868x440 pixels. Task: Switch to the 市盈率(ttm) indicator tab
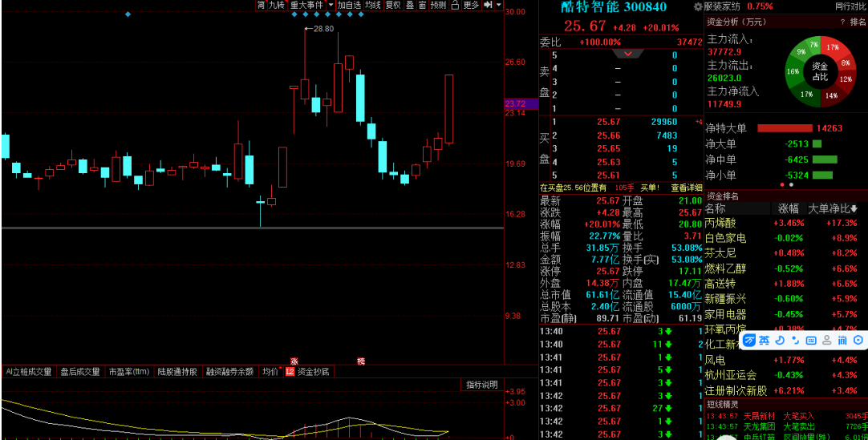pos(129,371)
